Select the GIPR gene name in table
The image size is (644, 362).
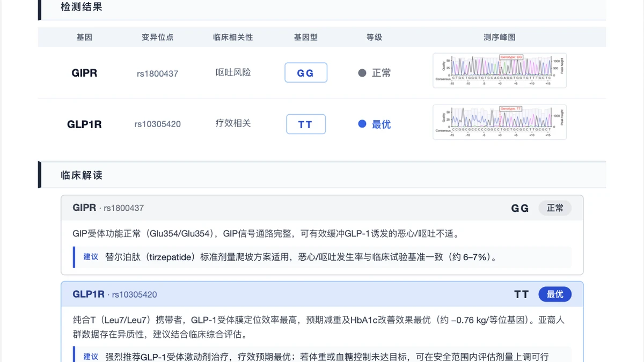click(x=85, y=73)
